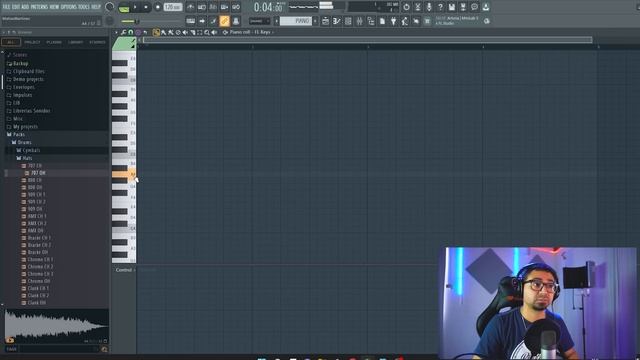Open the ADD menu
Image resolution: width=640 pixels, height=360 pixels.
25,7
